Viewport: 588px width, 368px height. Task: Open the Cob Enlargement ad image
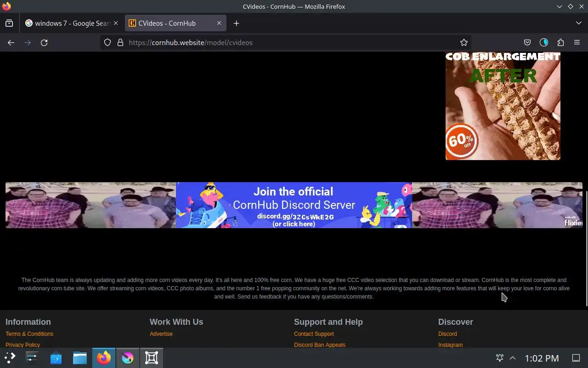(503, 106)
